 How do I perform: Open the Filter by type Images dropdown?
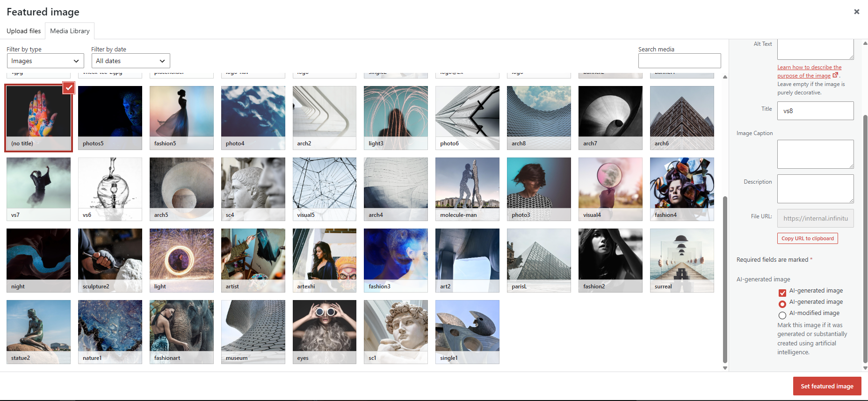pos(45,61)
